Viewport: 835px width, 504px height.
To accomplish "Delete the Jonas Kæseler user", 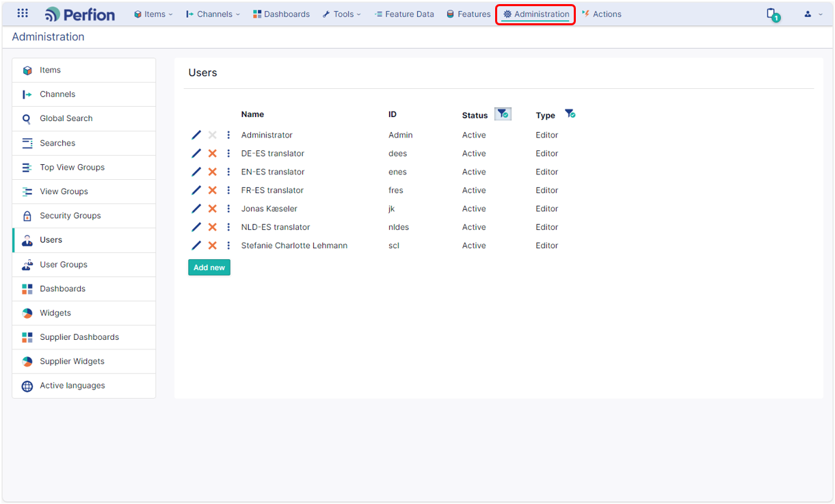I will click(213, 209).
